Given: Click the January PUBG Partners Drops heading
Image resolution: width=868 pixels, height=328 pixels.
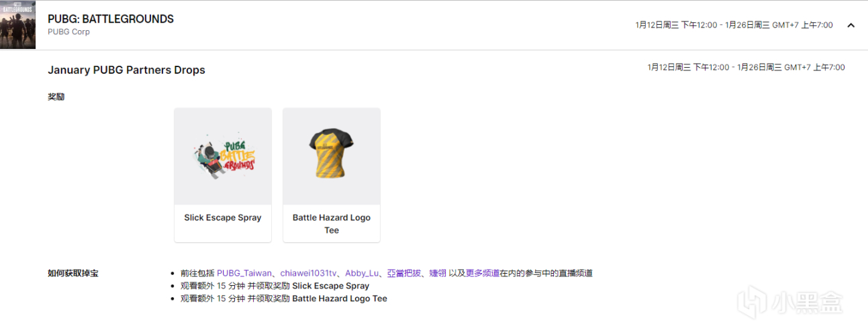Looking at the screenshot, I should [x=126, y=70].
